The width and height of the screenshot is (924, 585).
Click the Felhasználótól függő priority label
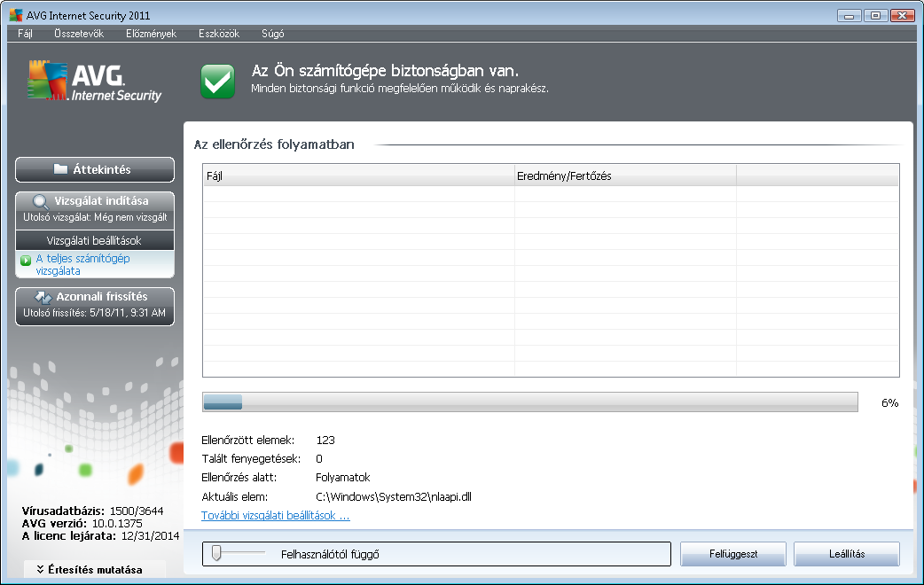(330, 554)
